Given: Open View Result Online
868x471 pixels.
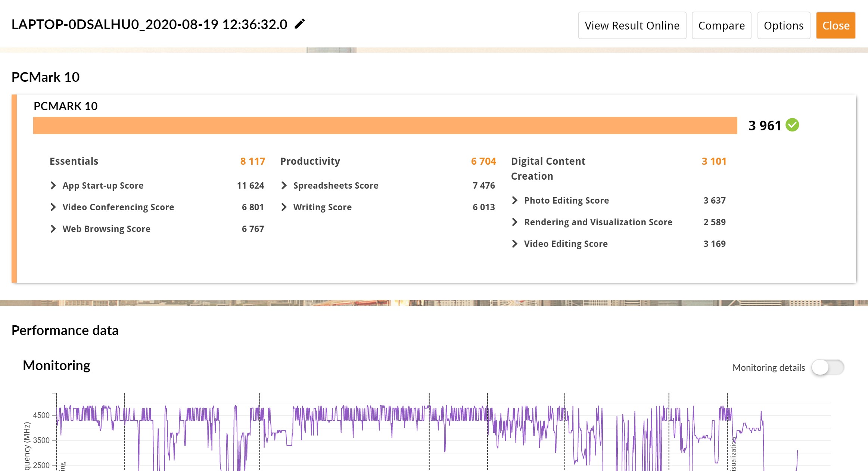Looking at the screenshot, I should [x=632, y=25].
